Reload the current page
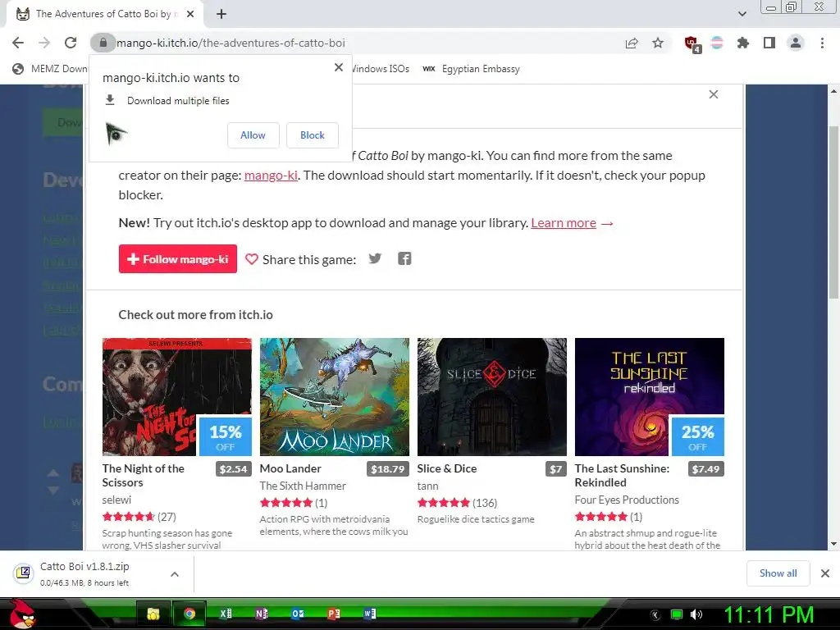 [71, 43]
